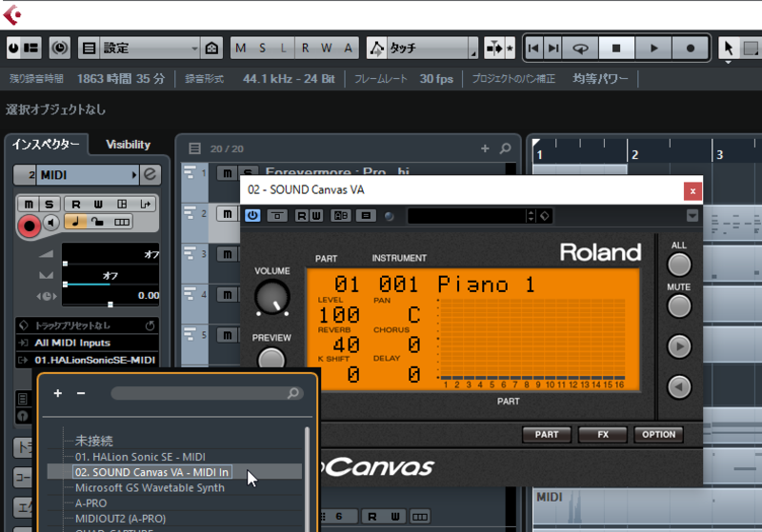Image resolution: width=762 pixels, height=532 pixels.
Task: Enable inspector Read automation R button
Action: point(76,204)
